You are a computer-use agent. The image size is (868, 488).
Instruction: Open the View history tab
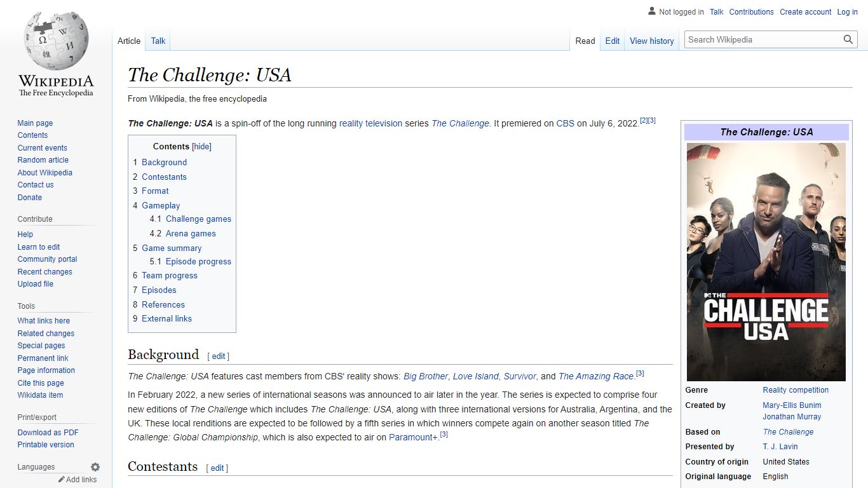[x=652, y=41]
